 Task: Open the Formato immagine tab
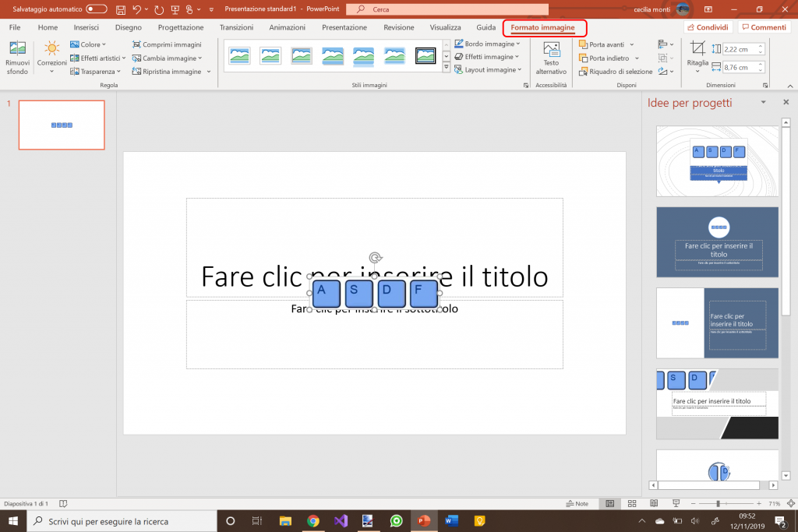(542, 27)
